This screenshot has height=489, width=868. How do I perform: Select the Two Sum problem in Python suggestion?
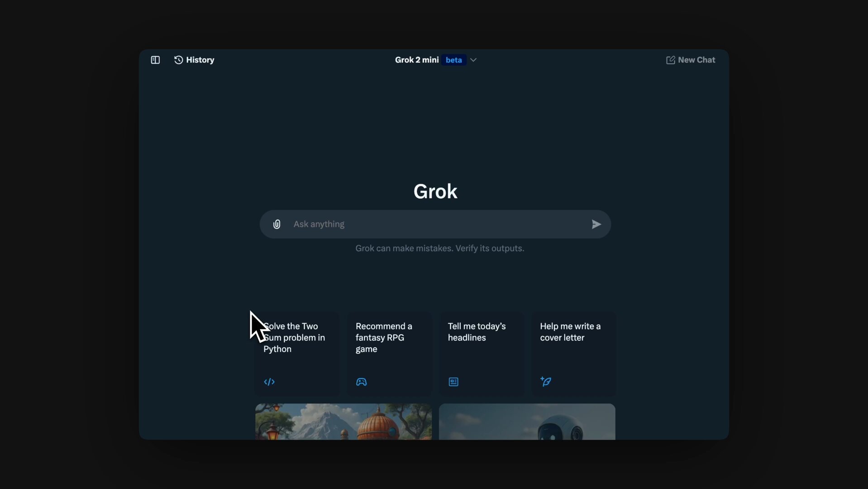tap(296, 354)
